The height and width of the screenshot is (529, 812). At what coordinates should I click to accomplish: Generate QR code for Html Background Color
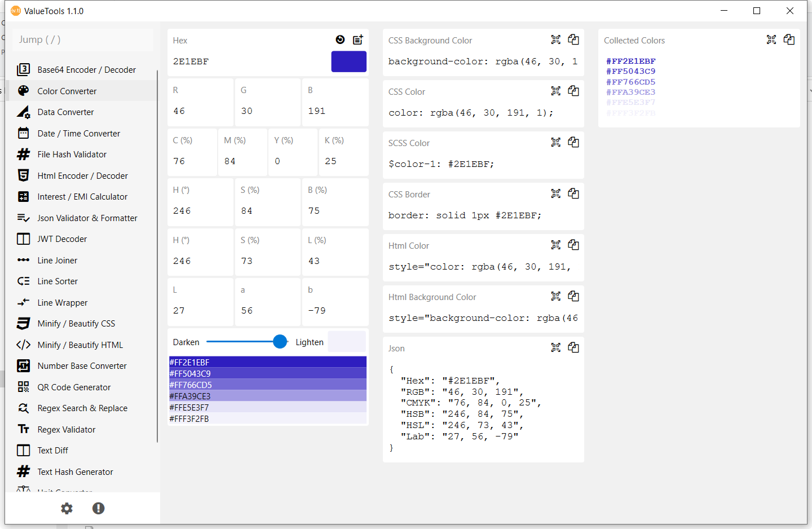coord(556,296)
